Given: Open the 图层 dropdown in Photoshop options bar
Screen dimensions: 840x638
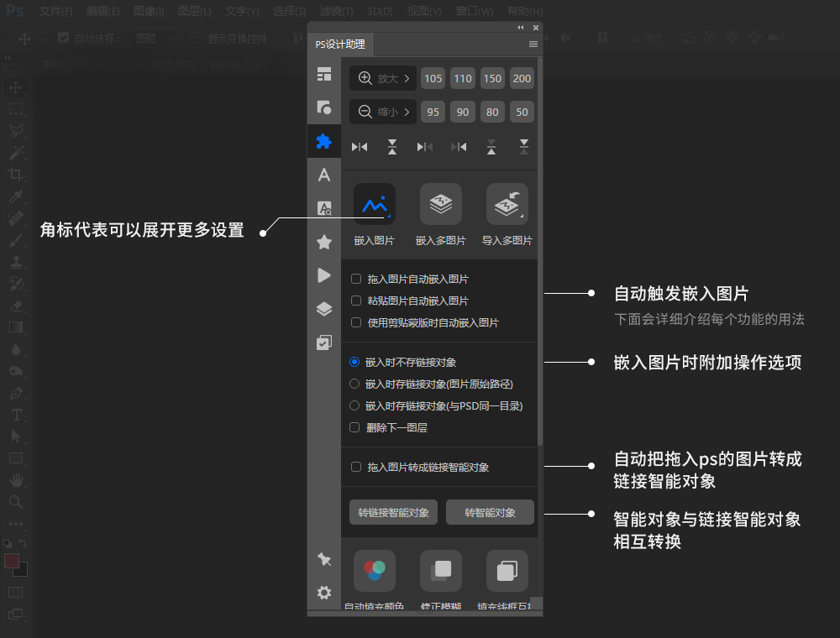Looking at the screenshot, I should [x=154, y=38].
